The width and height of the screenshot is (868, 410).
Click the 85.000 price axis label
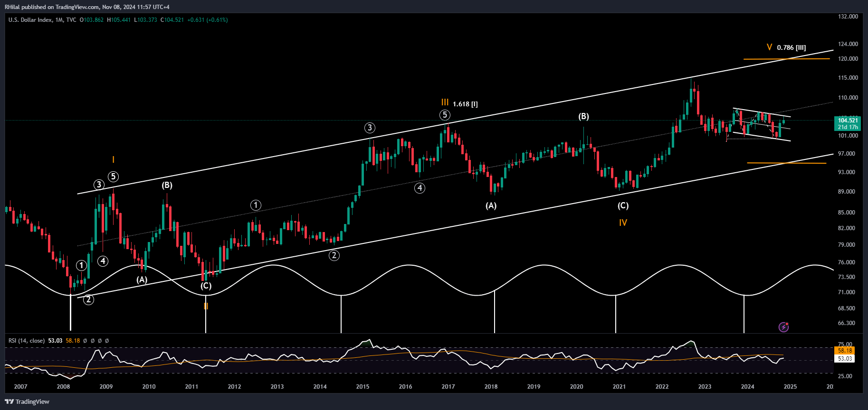click(847, 213)
